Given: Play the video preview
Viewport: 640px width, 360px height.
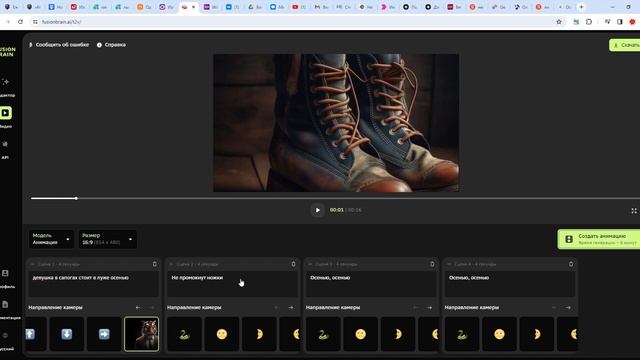Looking at the screenshot, I should tap(318, 210).
